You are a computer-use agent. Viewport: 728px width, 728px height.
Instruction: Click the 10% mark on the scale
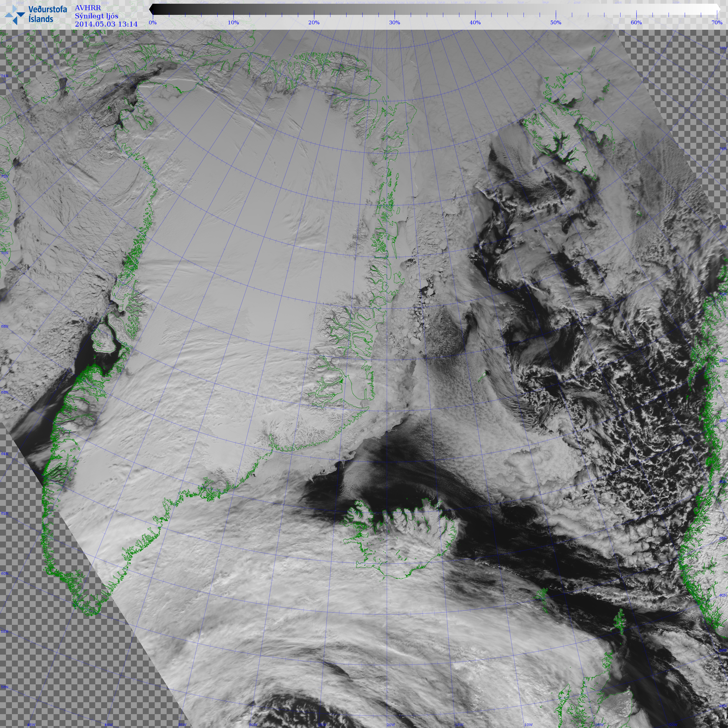click(233, 23)
